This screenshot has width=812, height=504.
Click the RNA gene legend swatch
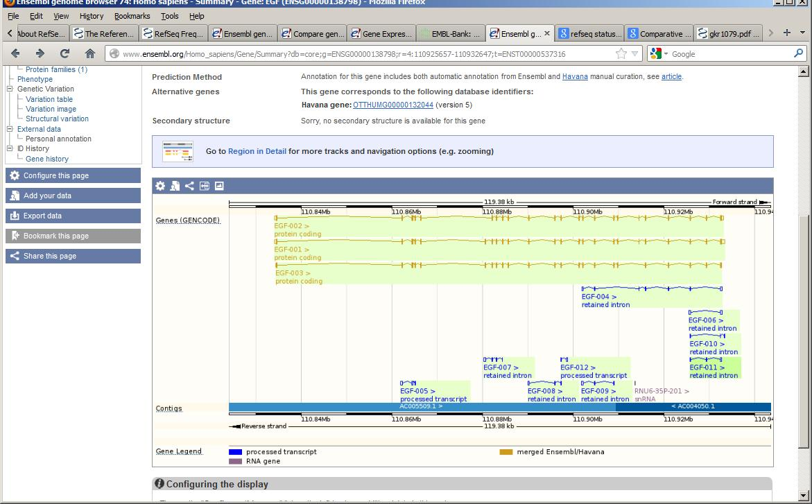pos(236,462)
